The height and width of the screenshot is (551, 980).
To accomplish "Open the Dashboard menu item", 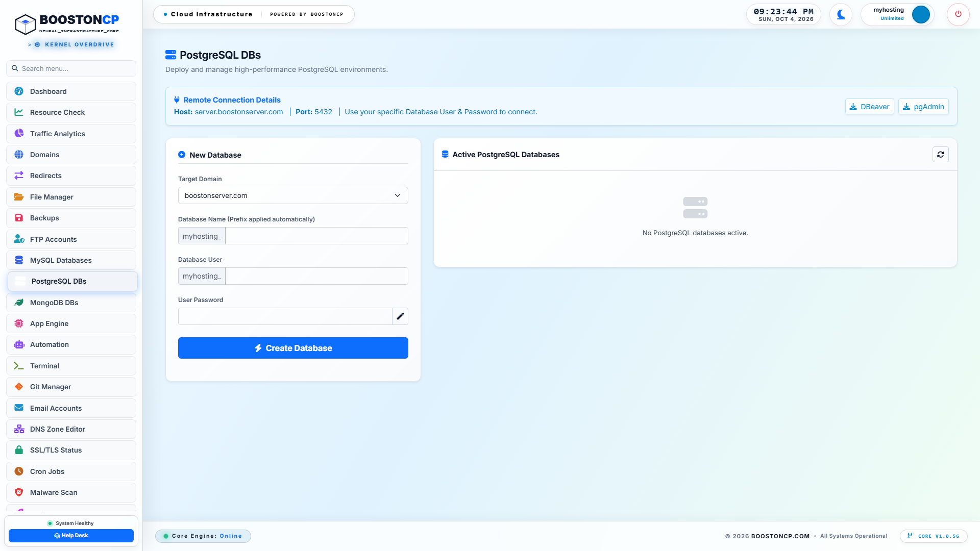I will pyautogui.click(x=71, y=91).
